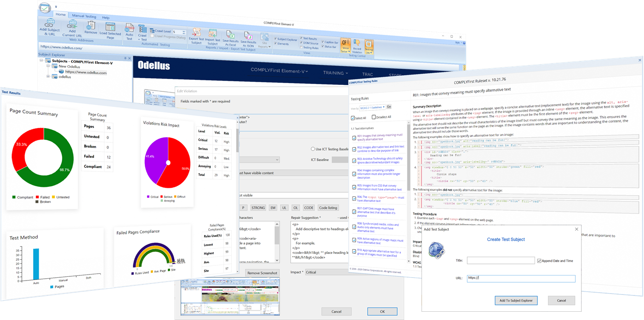Expand the odellus tree node
644x320 pixels.
tap(48, 77)
